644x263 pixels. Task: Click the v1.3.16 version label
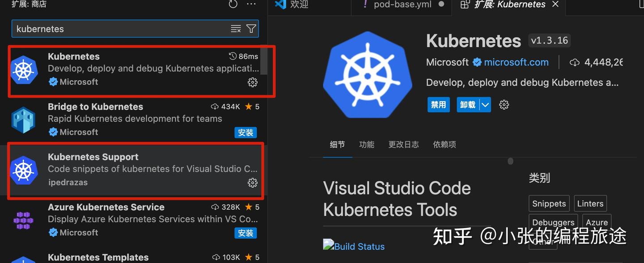[549, 41]
